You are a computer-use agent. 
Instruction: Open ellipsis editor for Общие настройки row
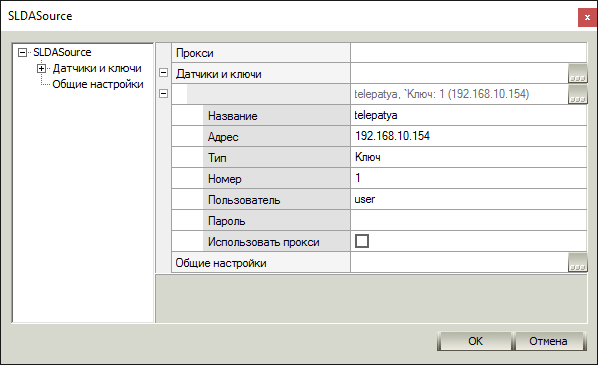(577, 263)
